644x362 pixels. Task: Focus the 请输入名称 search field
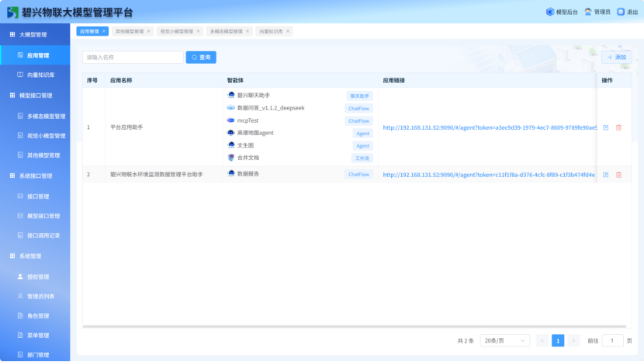pyautogui.click(x=133, y=57)
